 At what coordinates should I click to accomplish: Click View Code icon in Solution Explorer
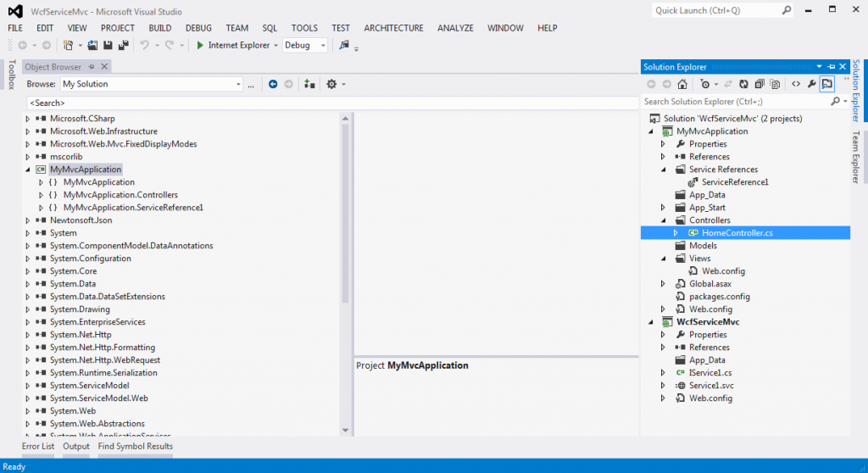tap(795, 84)
